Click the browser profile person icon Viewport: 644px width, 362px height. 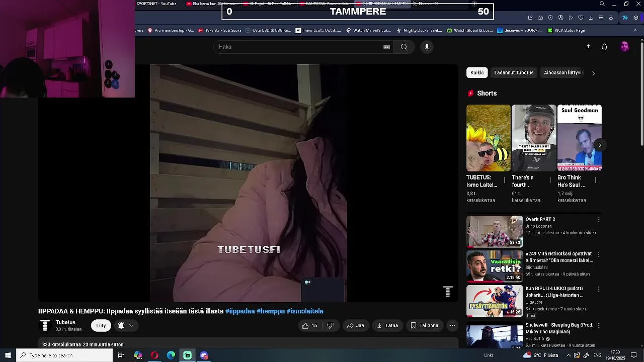[x=611, y=18]
